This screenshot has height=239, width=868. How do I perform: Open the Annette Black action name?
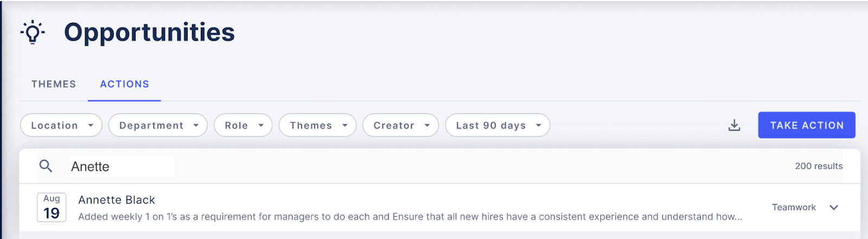click(117, 200)
